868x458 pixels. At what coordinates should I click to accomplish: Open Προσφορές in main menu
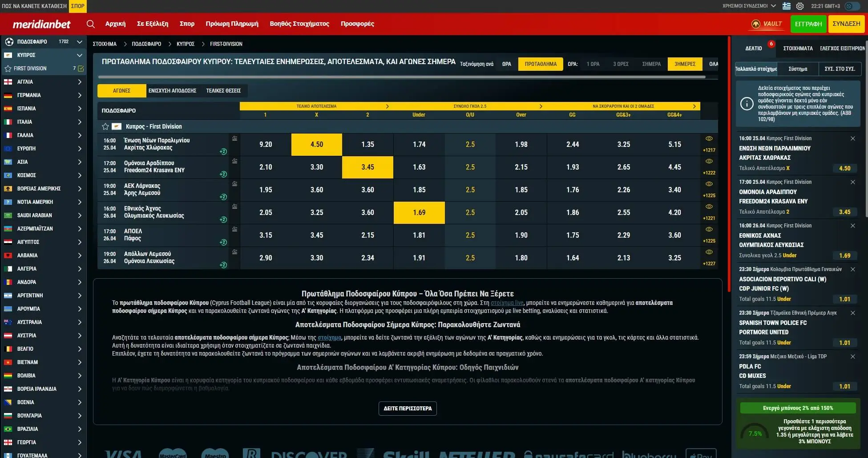click(357, 24)
